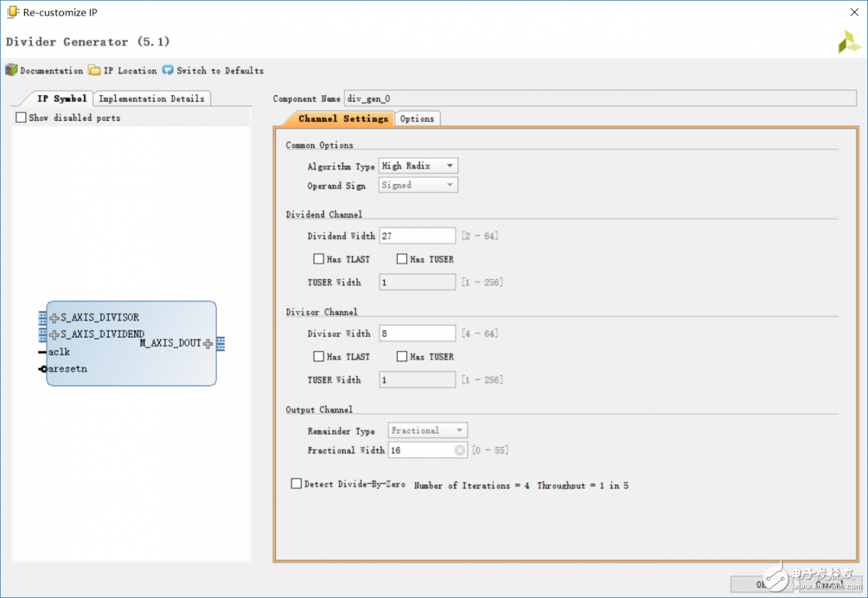Expand S_AXIS_DIVIDEND port plus icon
The image size is (868, 598).
[x=54, y=335]
